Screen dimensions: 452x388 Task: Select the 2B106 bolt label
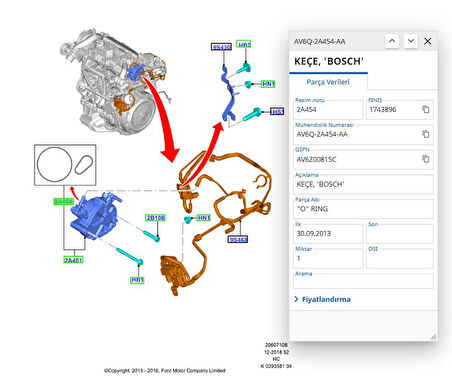point(155,218)
